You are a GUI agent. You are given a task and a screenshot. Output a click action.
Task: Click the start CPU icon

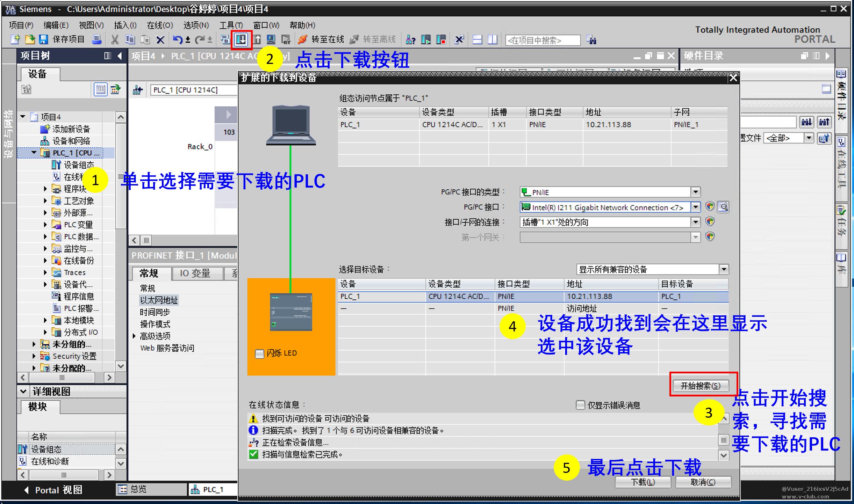426,39
